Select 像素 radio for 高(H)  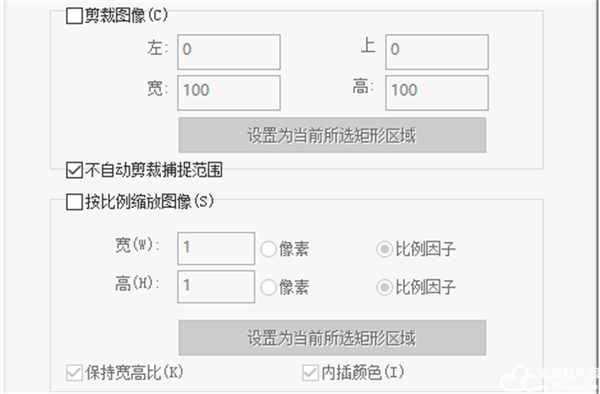coord(269,287)
